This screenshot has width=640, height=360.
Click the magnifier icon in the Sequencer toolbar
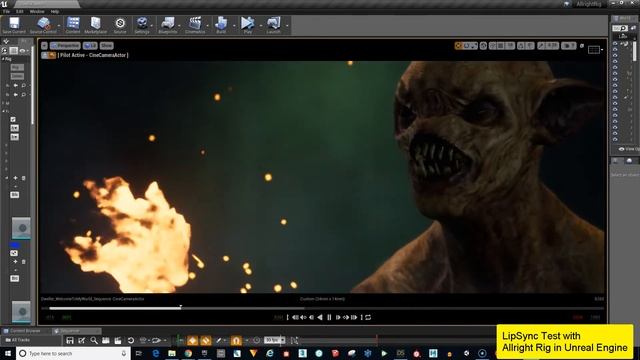coord(94,340)
